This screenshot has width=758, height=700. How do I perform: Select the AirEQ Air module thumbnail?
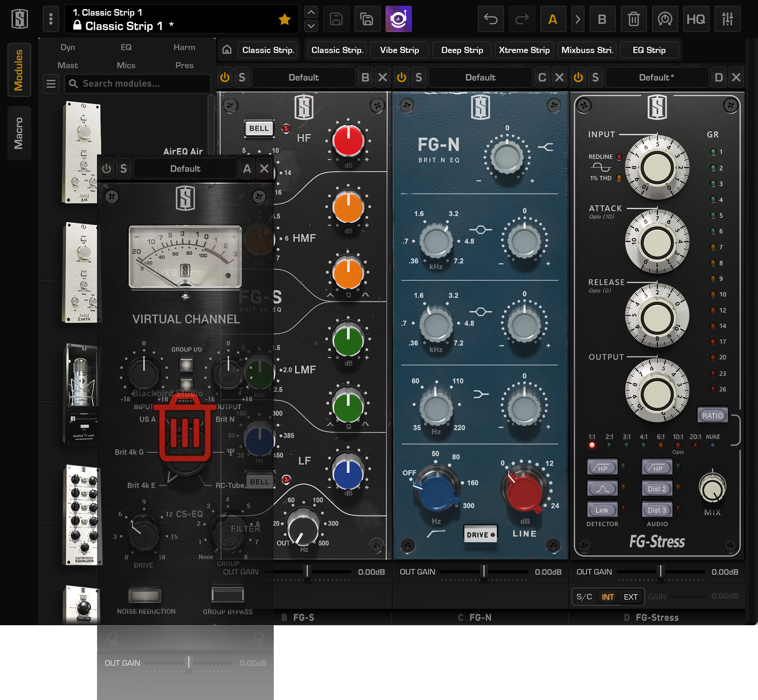click(82, 152)
